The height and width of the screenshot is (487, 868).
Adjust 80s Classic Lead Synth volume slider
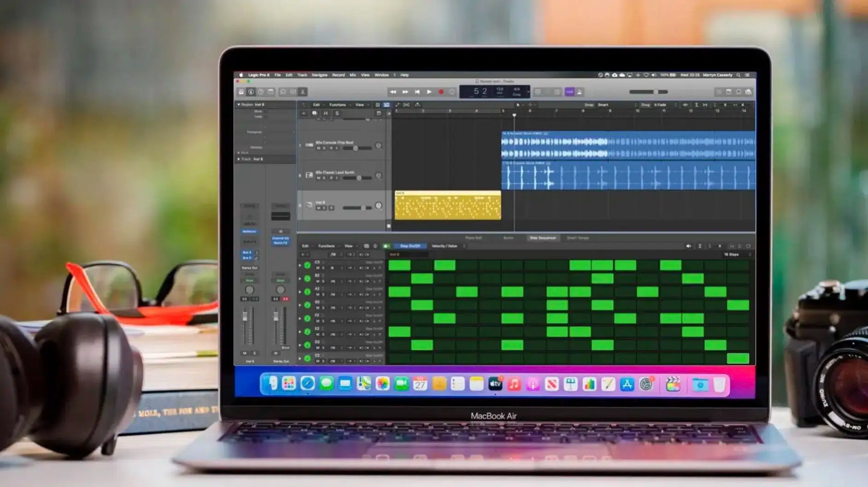[358, 178]
